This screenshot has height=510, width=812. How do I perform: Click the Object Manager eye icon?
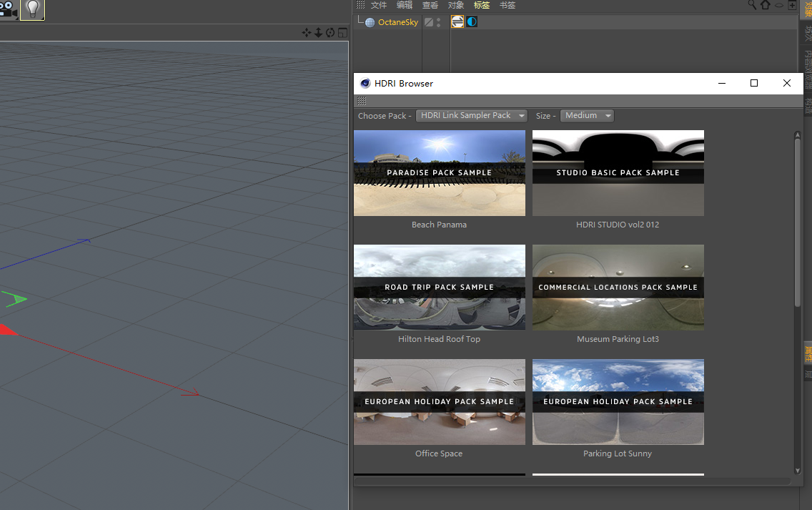click(779, 5)
